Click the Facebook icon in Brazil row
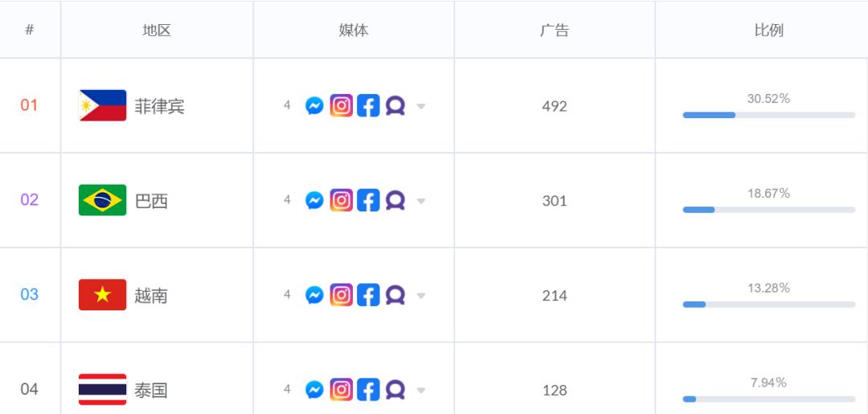The height and width of the screenshot is (414, 868). [x=368, y=200]
